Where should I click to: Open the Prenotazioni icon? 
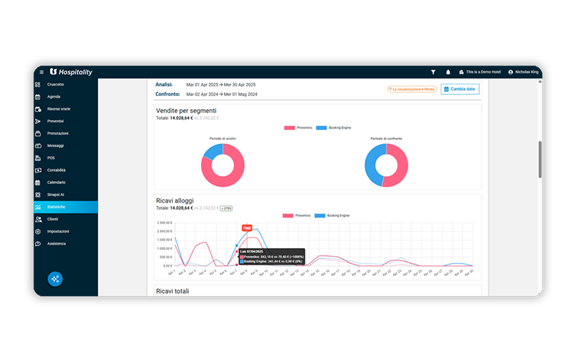(38, 133)
